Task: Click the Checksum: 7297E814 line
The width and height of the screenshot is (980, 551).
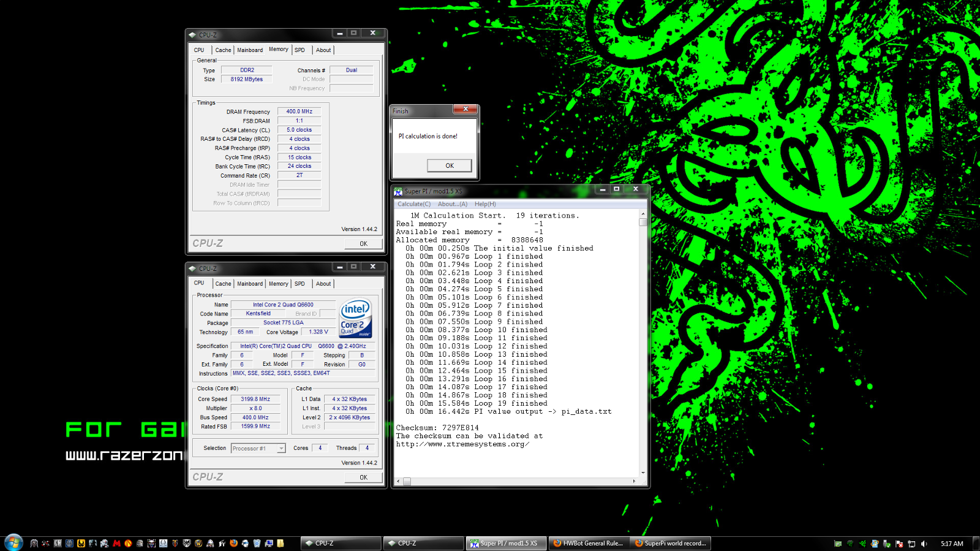Action: [437, 428]
